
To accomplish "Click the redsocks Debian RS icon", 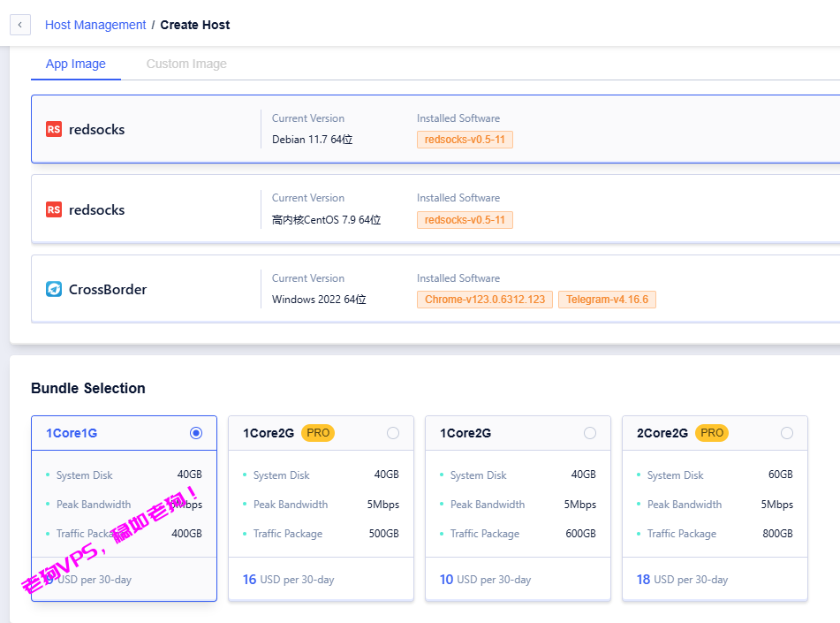I will [54, 129].
